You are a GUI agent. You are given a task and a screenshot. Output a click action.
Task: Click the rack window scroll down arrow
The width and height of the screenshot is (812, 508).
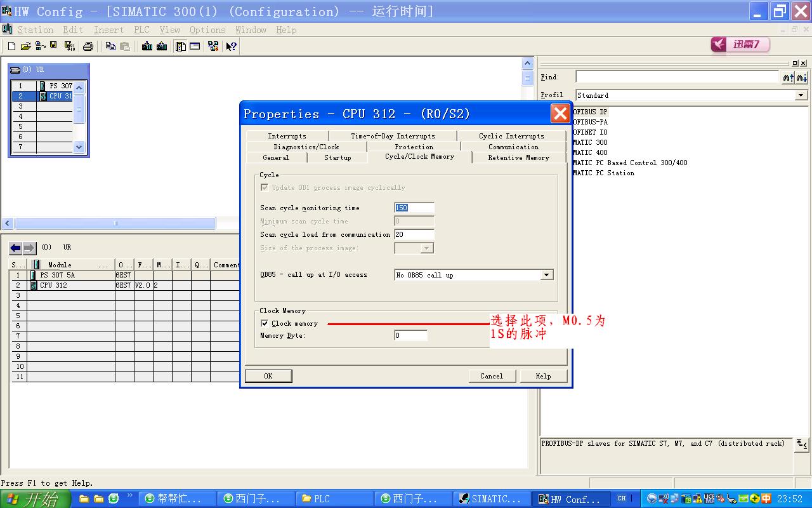[x=79, y=147]
